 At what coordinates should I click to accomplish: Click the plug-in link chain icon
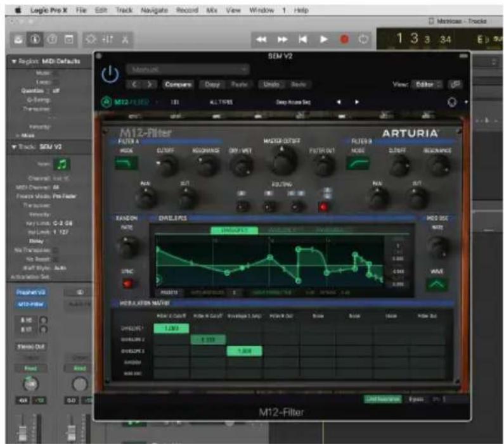click(x=455, y=85)
